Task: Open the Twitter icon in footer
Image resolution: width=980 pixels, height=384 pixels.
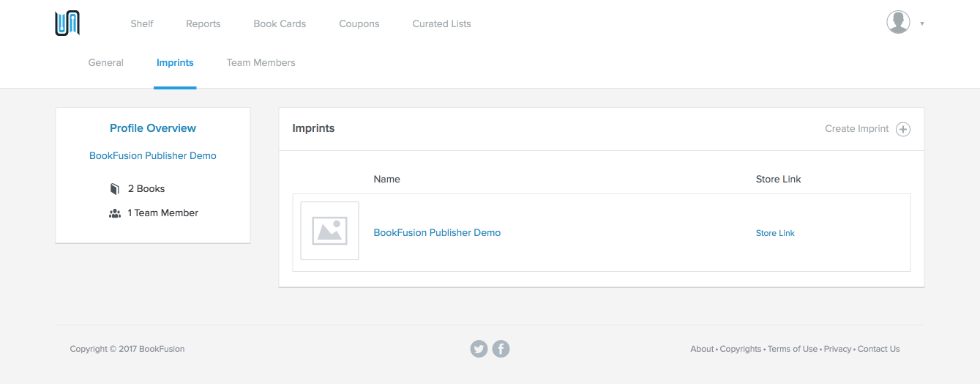Action: 479,349
